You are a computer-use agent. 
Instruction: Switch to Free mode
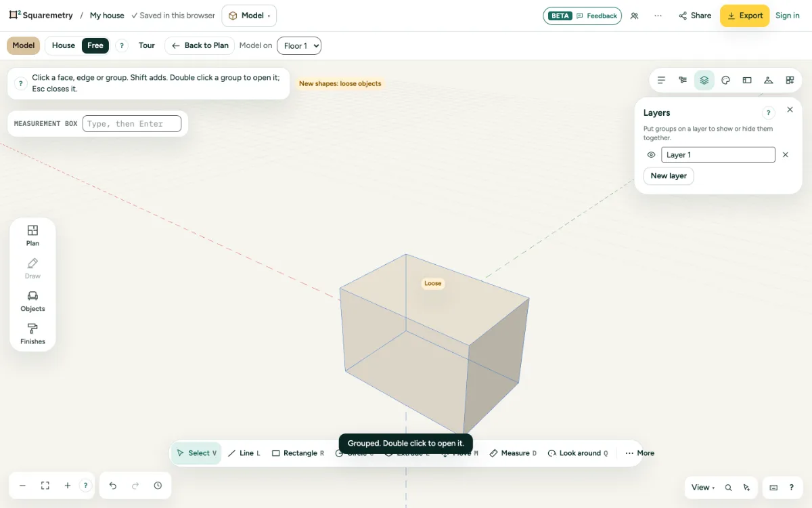(x=95, y=45)
